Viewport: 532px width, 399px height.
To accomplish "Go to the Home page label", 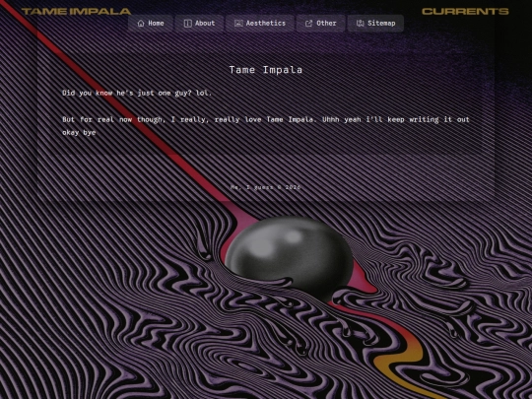I will [156, 24].
